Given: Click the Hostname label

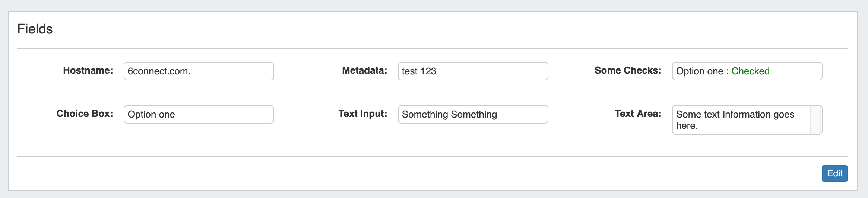Looking at the screenshot, I should pyautogui.click(x=88, y=71).
